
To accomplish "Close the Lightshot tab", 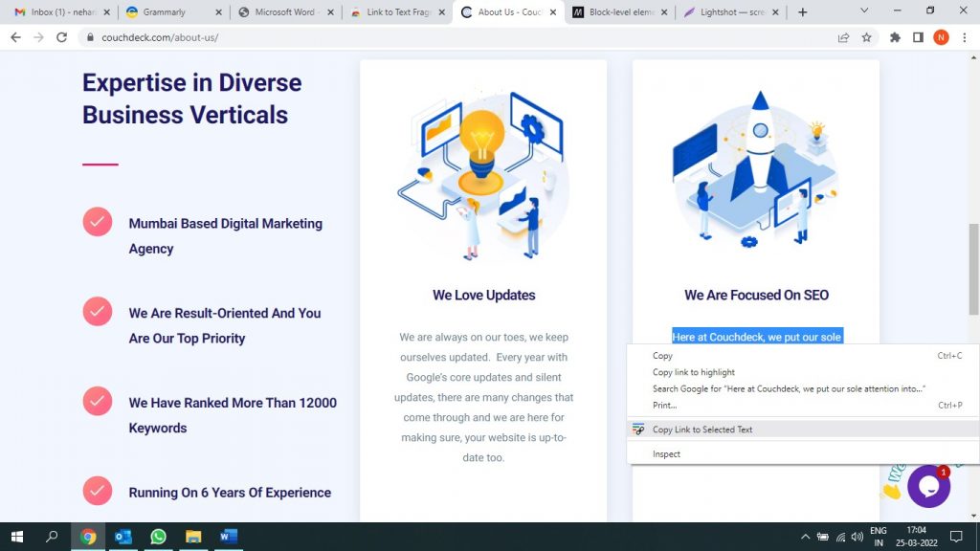I will (775, 11).
